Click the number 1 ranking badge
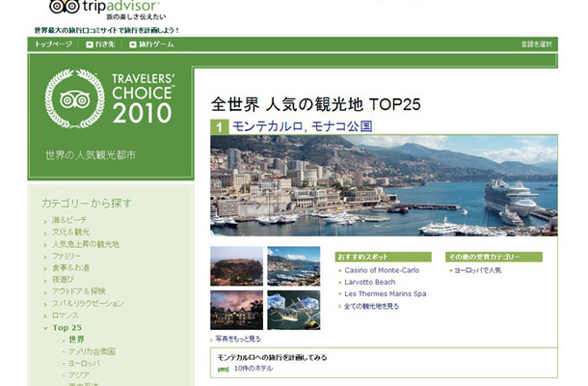 point(220,127)
